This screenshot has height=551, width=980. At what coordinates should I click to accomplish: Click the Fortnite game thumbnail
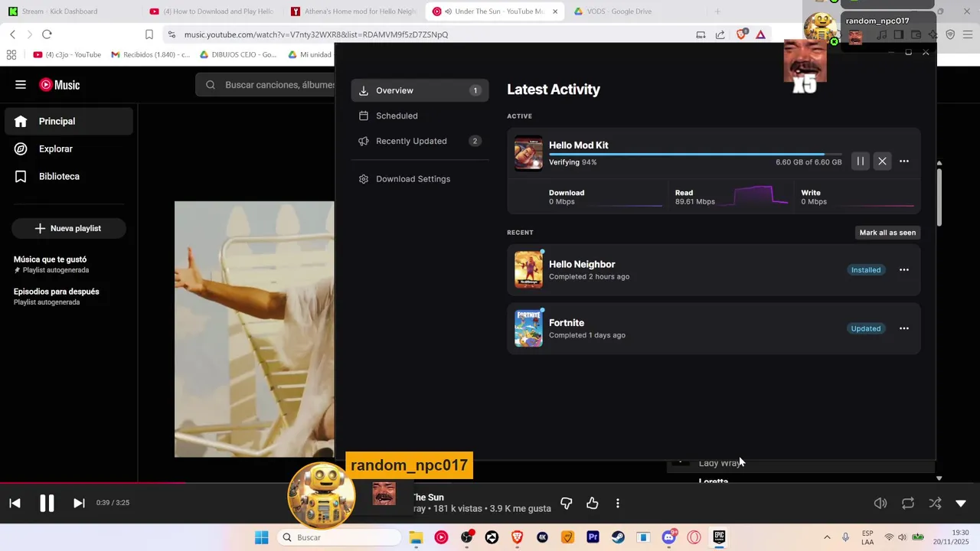(x=528, y=328)
